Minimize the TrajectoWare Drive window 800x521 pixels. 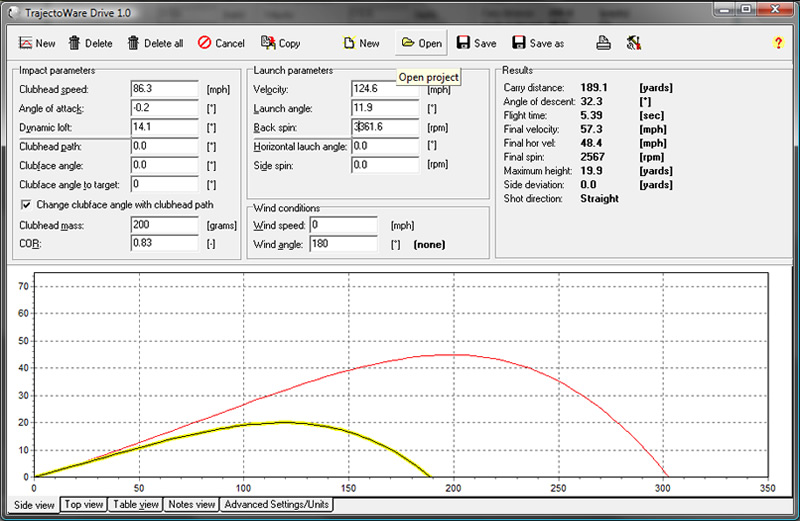click(x=726, y=10)
